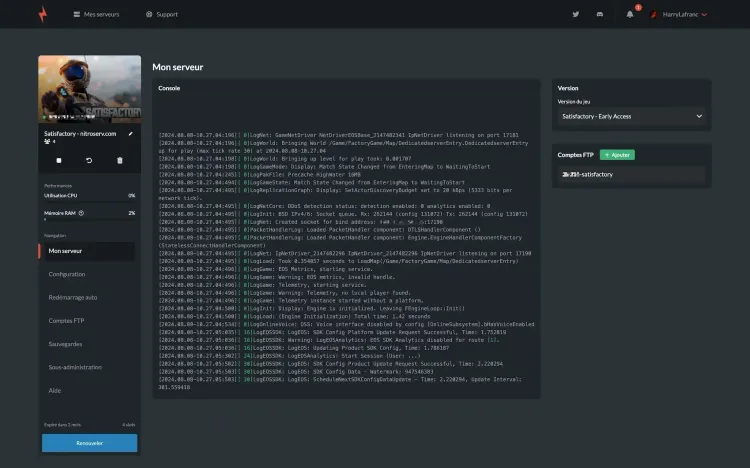750x468 pixels.
Task: Edit the server name with the pencil icon
Action: pyautogui.click(x=130, y=134)
